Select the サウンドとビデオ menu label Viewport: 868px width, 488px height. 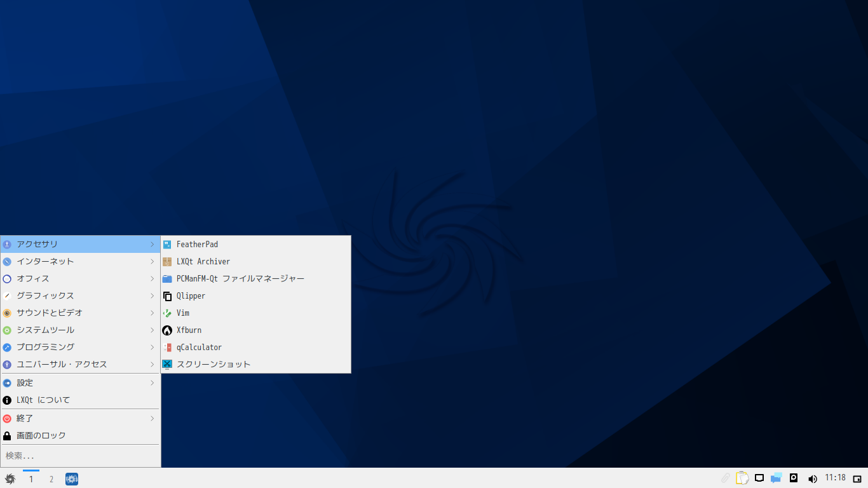pyautogui.click(x=50, y=313)
